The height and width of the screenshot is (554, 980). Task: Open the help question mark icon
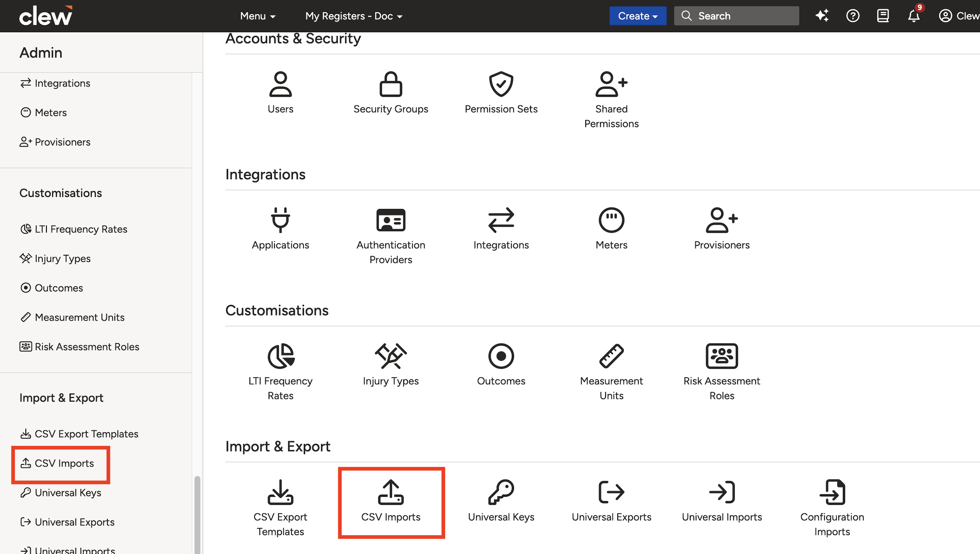pyautogui.click(x=852, y=16)
